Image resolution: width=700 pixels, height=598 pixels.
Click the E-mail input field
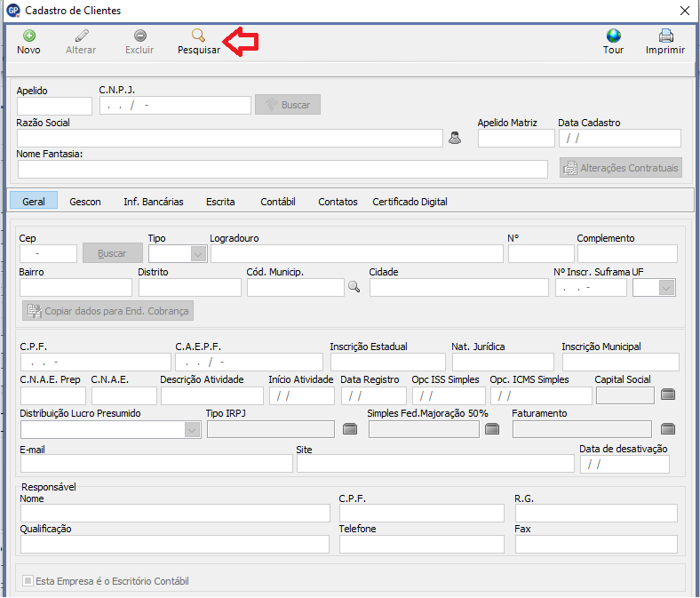click(x=156, y=463)
